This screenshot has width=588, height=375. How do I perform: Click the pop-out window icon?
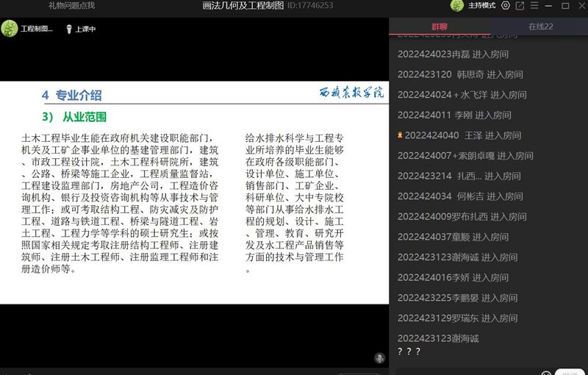pos(520,6)
